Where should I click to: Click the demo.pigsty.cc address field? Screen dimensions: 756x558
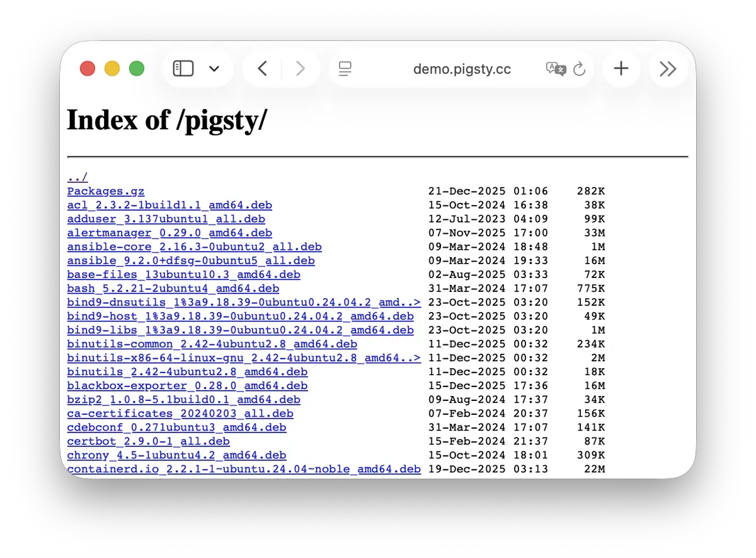[461, 69]
